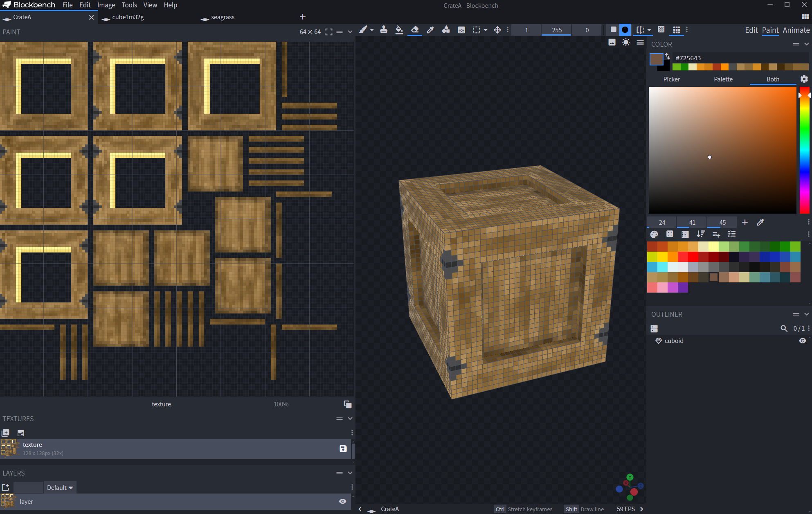Screen dimensions: 812x514
Task: Select the Copy Brush stamp tool
Action: point(384,30)
